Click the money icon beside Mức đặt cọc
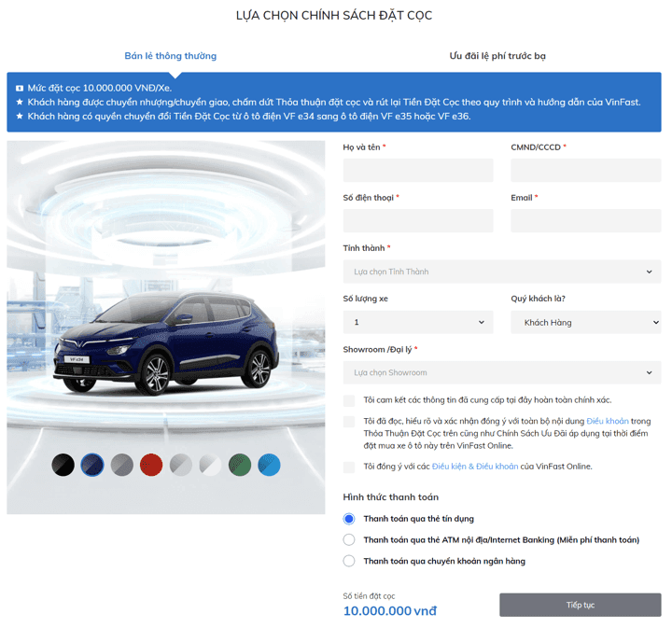 coord(20,89)
